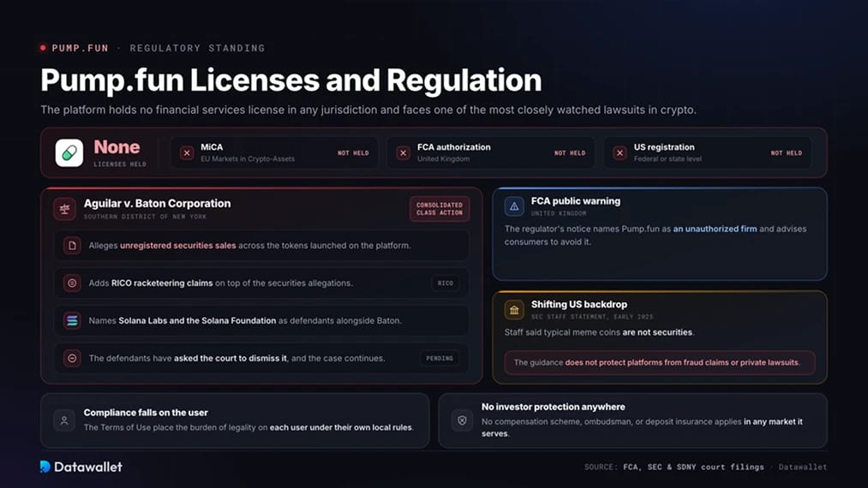Click the NOT HELD label for US registration
Viewport: 868px width, 488px height.
click(x=786, y=152)
